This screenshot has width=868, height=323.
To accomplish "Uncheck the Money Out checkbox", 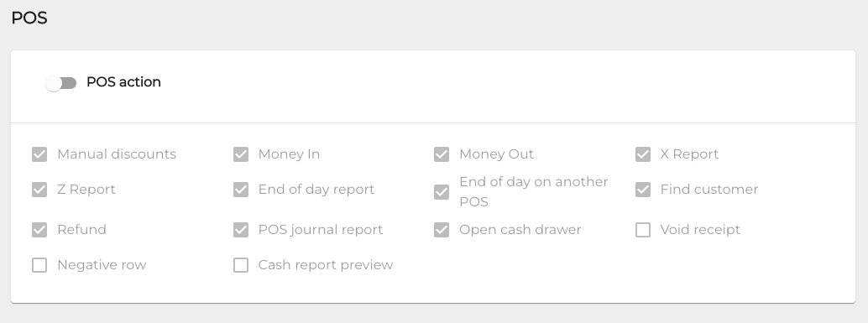I will [x=442, y=154].
